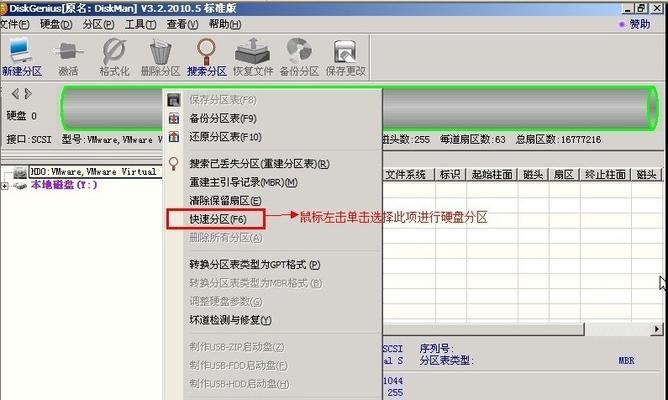668x400 pixels.
Task: Open the 硬盘(D) menu
Action: pyautogui.click(x=56, y=24)
